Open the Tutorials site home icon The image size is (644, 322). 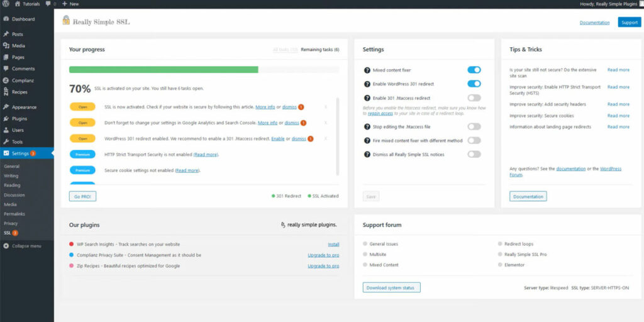17,4
